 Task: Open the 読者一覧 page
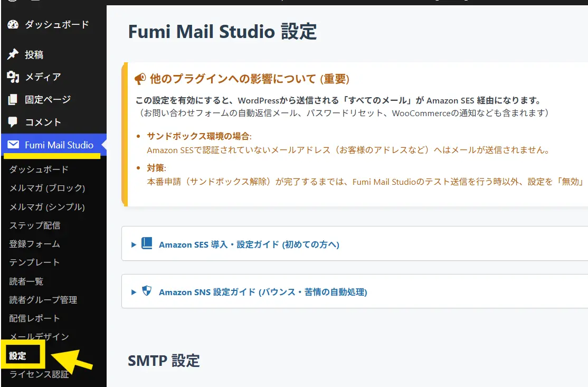pyautogui.click(x=26, y=281)
